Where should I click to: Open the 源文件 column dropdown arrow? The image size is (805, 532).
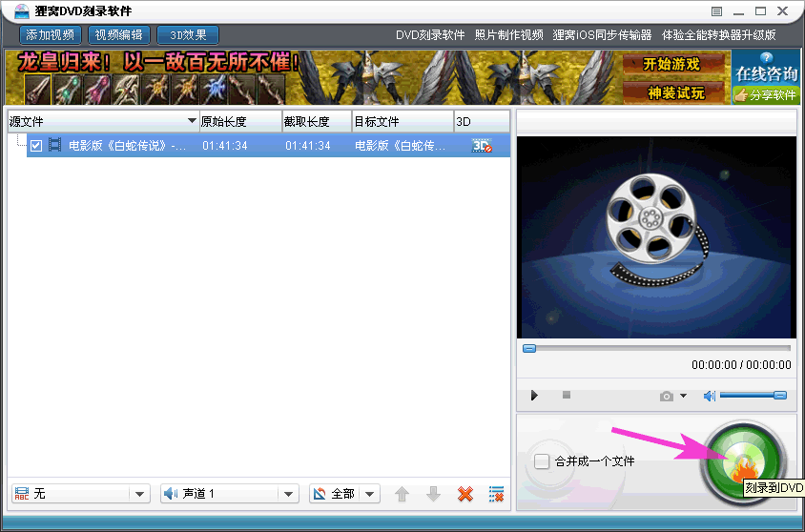click(192, 120)
